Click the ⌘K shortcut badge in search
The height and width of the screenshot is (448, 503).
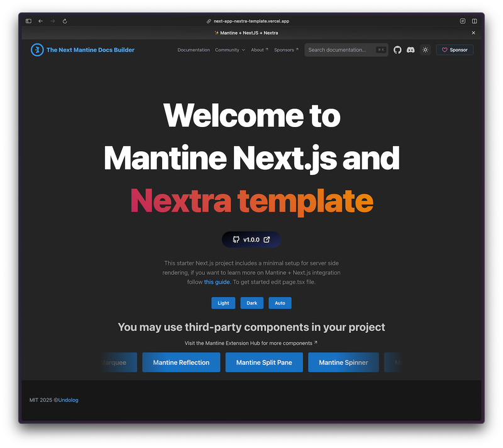coord(381,50)
